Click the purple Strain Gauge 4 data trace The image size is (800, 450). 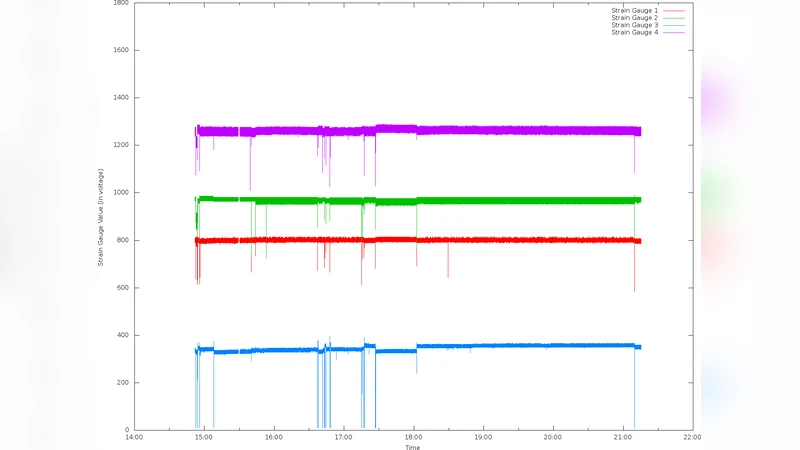pos(500,130)
